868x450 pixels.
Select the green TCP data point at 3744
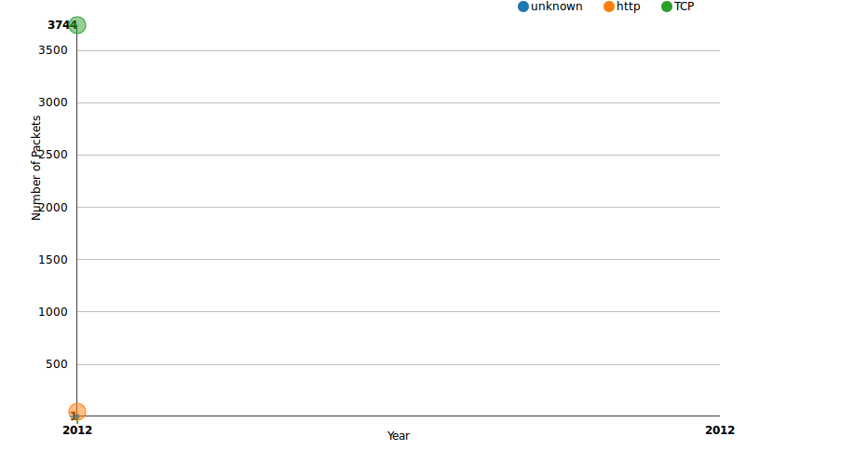[77, 25]
